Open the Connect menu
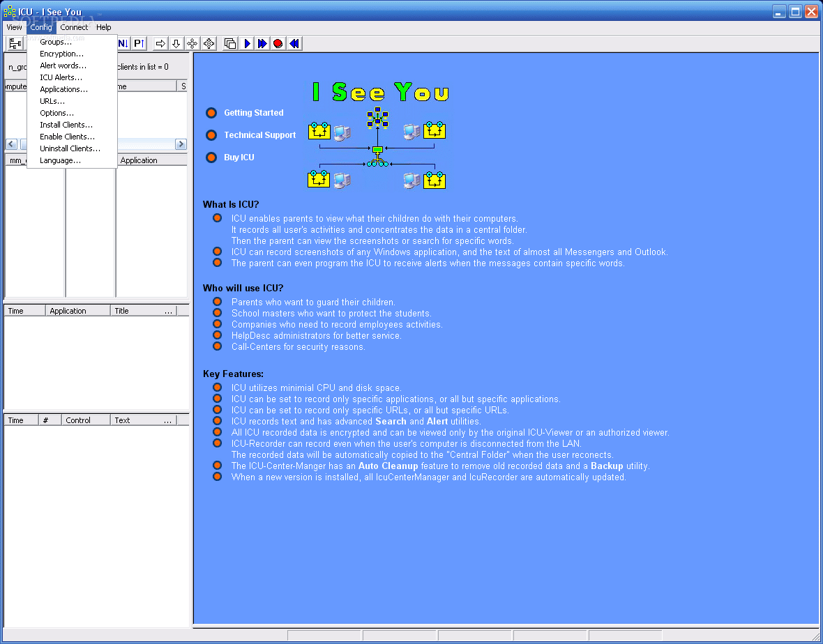Screen dimensions: 823x644 click(74, 27)
